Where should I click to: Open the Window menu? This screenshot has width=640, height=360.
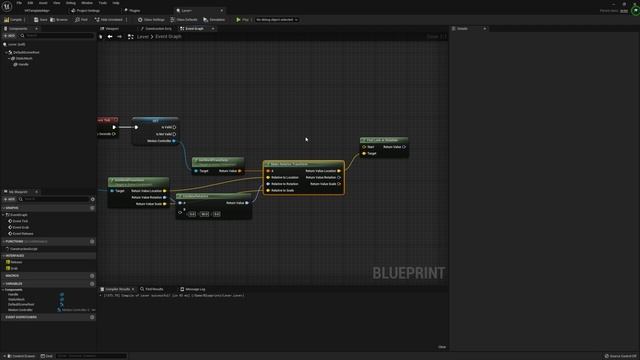click(x=87, y=3)
